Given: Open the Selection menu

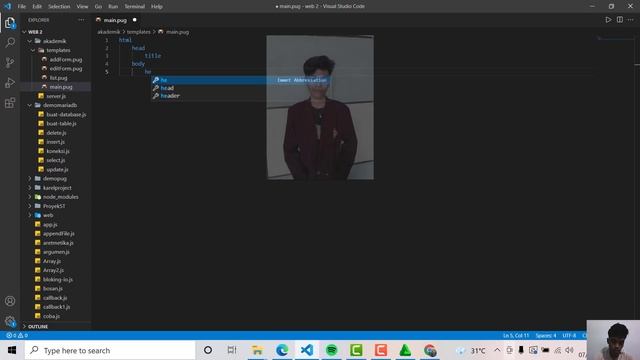Looking at the screenshot, I should pos(59,7).
